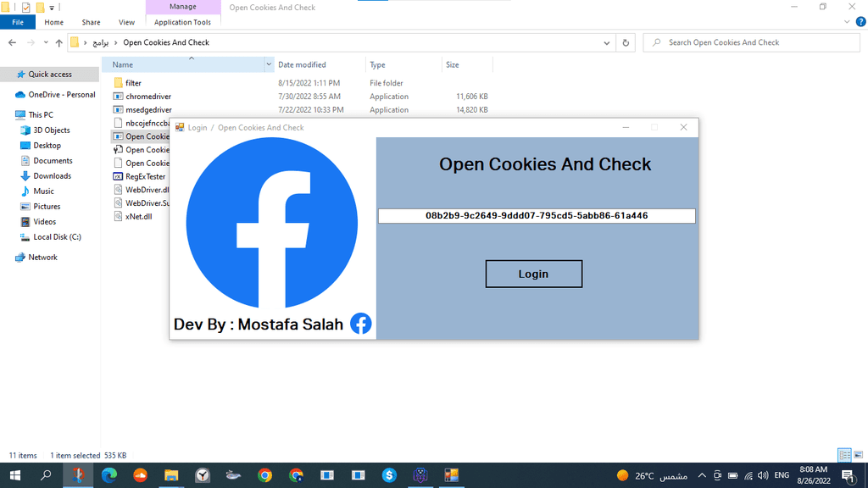The height and width of the screenshot is (488, 868).
Task: Open the File menu in Explorer
Action: [18, 22]
